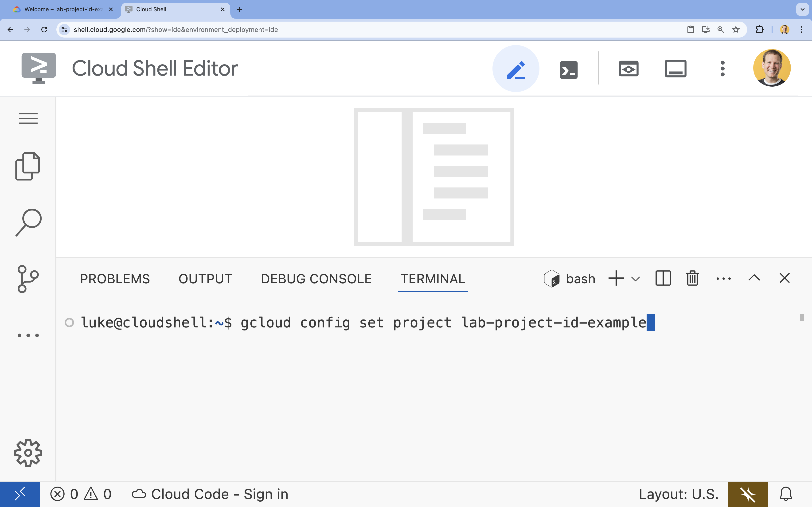Image resolution: width=812 pixels, height=507 pixels.
Task: Switch to the PROBLEMS tab
Action: (x=115, y=278)
